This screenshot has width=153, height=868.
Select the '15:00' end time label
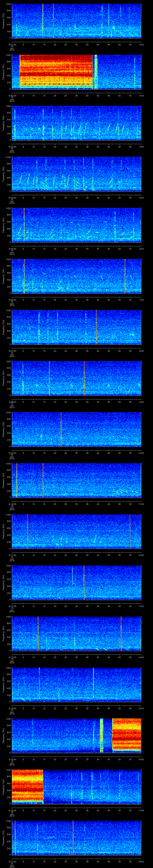click(x=141, y=708)
